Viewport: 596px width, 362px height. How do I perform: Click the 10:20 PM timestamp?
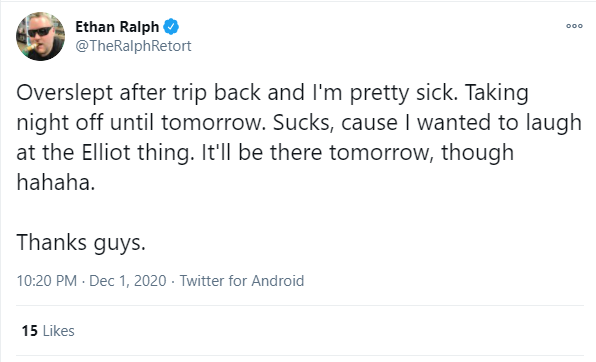[x=46, y=281]
